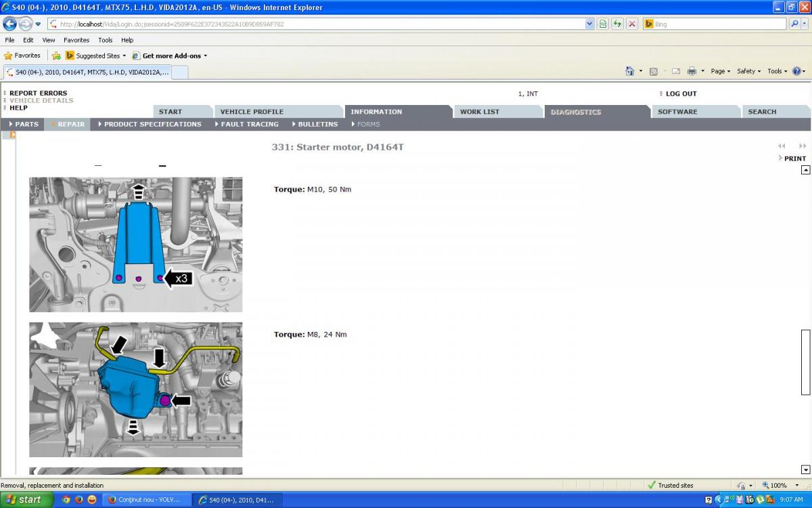Click the REPORT ERRORS link
The image size is (812, 508).
(38, 93)
